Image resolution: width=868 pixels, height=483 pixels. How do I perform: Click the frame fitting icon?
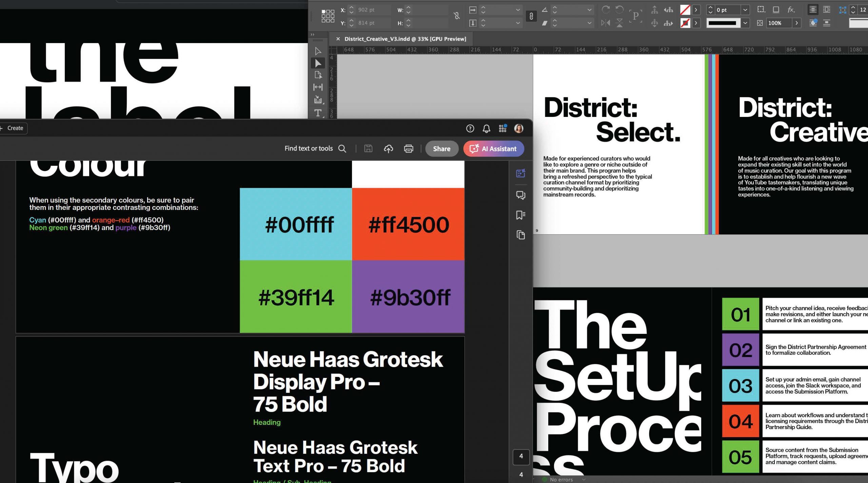(843, 10)
